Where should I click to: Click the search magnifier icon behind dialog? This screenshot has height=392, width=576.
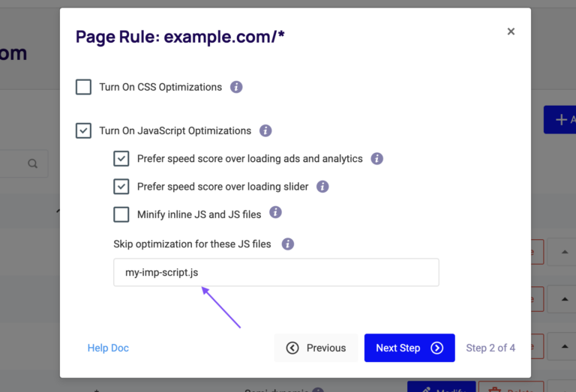click(32, 163)
